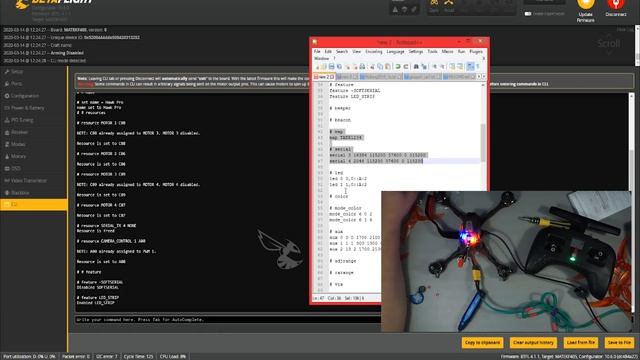Click the Notepad++ vertical scrollbar thumb
Screen dimensions: 640x360
coord(483,143)
